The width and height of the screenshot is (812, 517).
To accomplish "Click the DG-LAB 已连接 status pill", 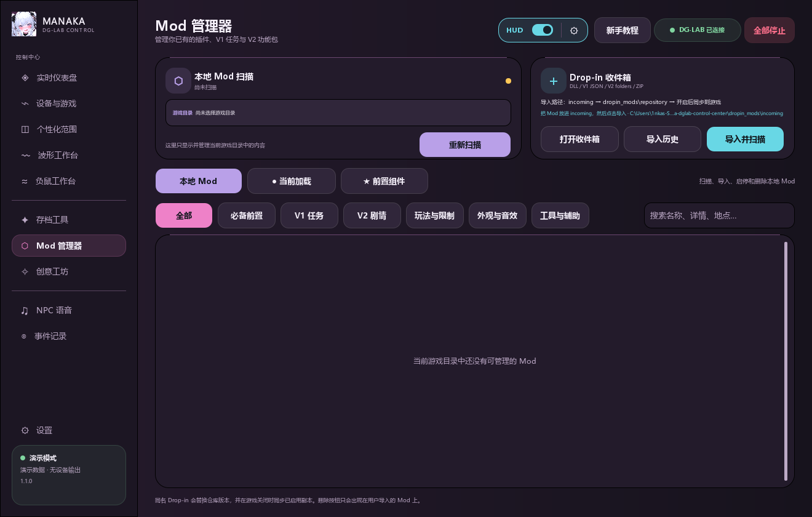I will coord(697,30).
